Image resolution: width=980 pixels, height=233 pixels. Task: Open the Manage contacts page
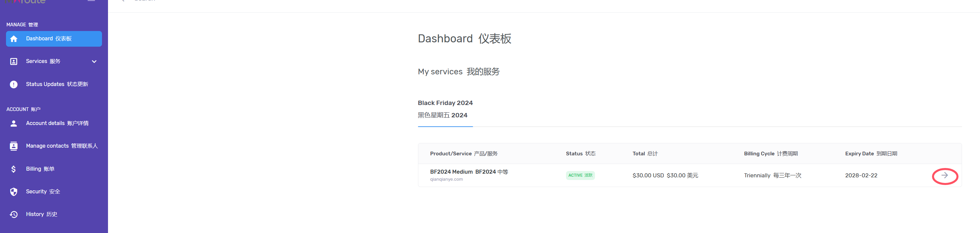[62, 146]
